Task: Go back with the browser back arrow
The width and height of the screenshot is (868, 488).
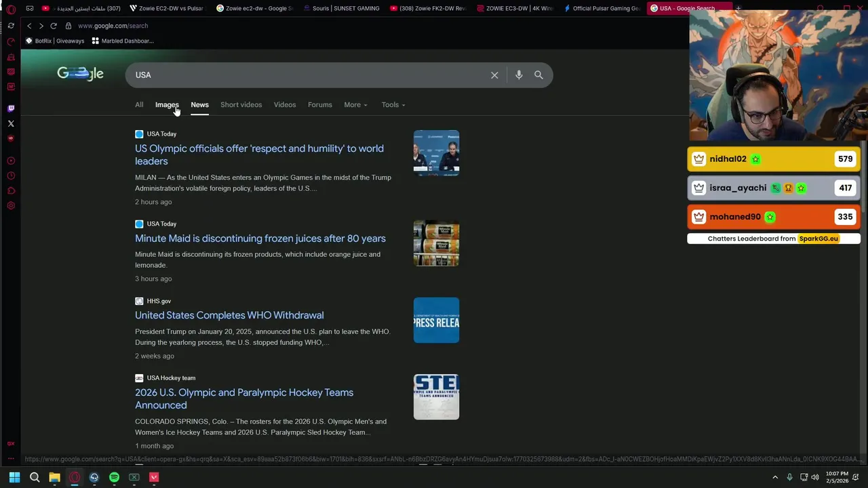Action: [29, 26]
